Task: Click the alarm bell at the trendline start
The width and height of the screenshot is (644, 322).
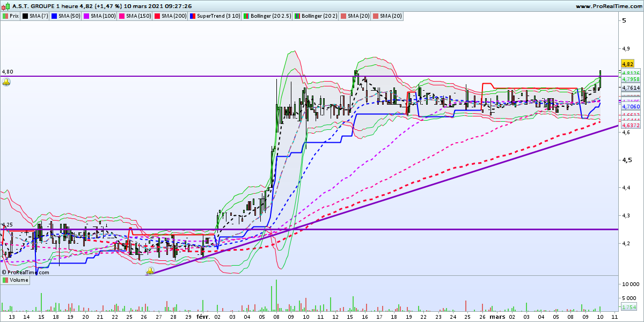Action: click(x=150, y=271)
